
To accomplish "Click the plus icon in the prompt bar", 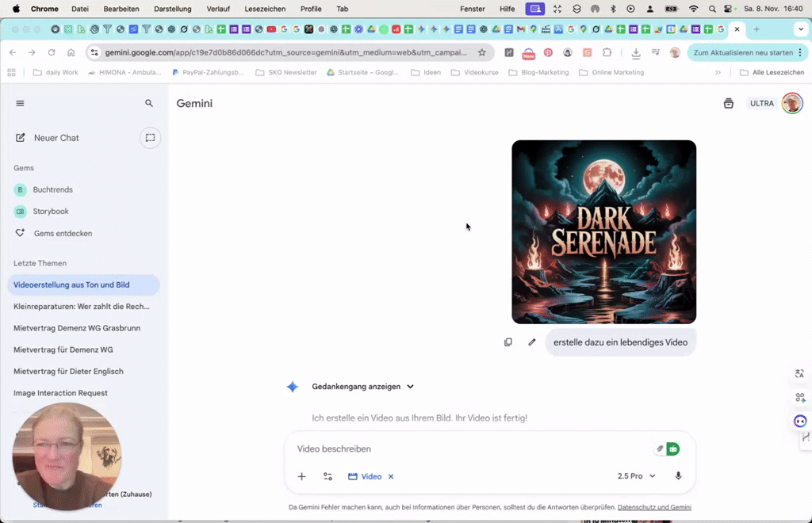I will pyautogui.click(x=301, y=476).
